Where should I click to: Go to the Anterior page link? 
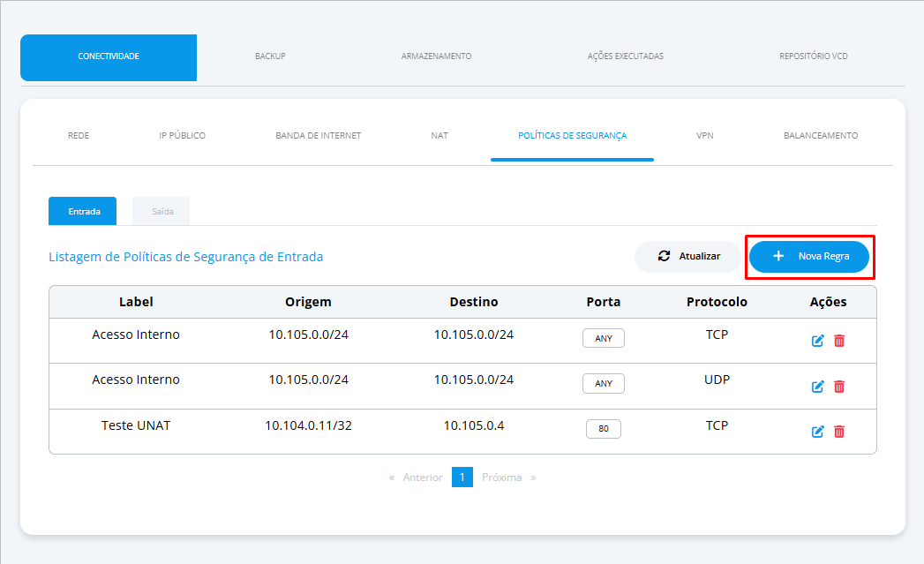(423, 478)
